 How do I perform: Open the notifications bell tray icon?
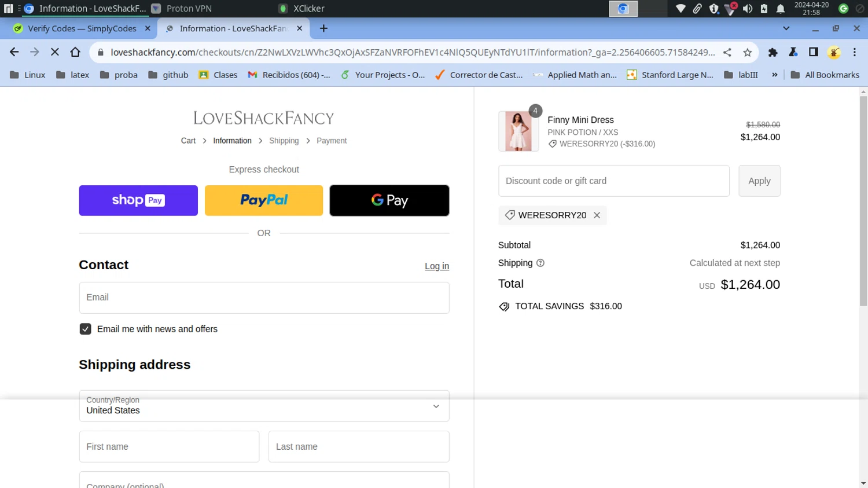[781, 9]
